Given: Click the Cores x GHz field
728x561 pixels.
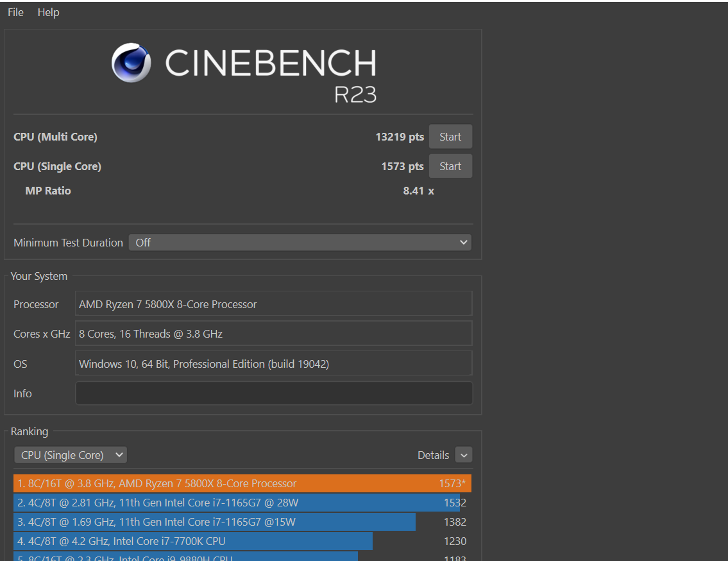Looking at the screenshot, I should pos(273,334).
